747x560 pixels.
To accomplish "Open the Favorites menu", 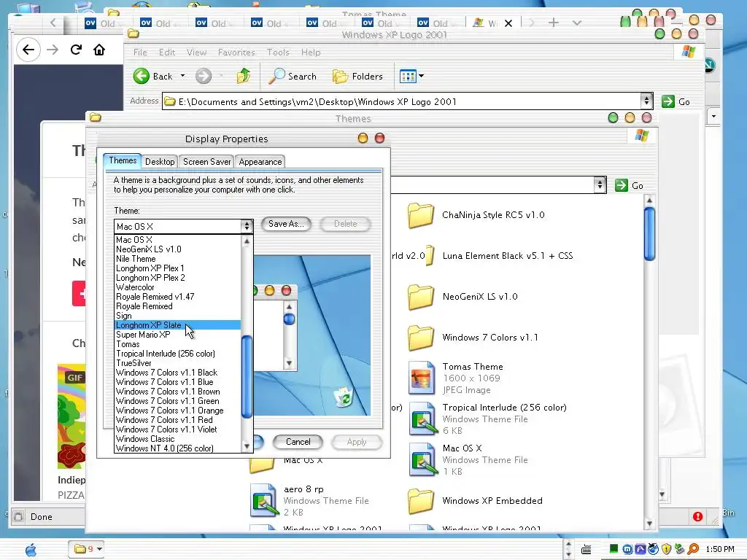I will 236,52.
